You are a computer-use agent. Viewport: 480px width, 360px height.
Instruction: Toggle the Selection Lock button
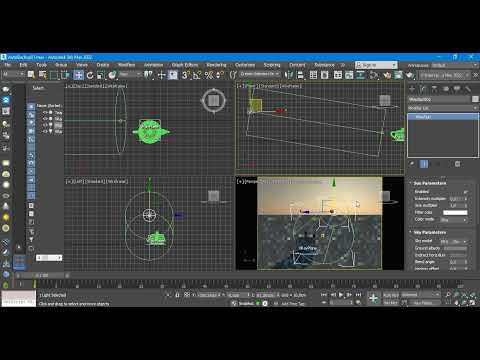(178, 295)
